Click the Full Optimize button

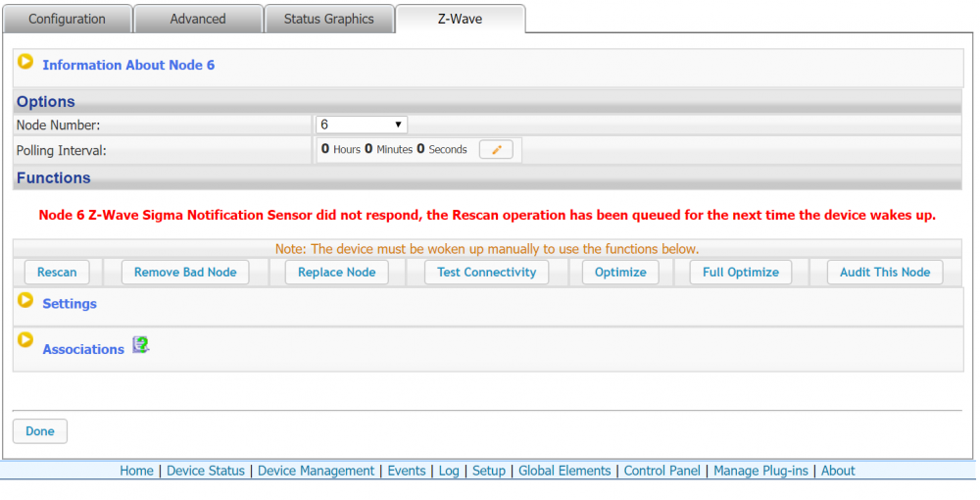tap(741, 273)
